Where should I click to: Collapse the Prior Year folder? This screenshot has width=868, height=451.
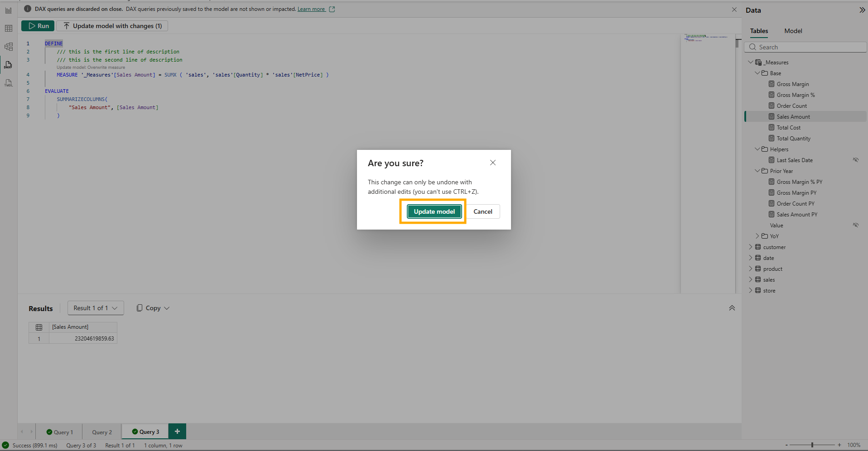[757, 171]
